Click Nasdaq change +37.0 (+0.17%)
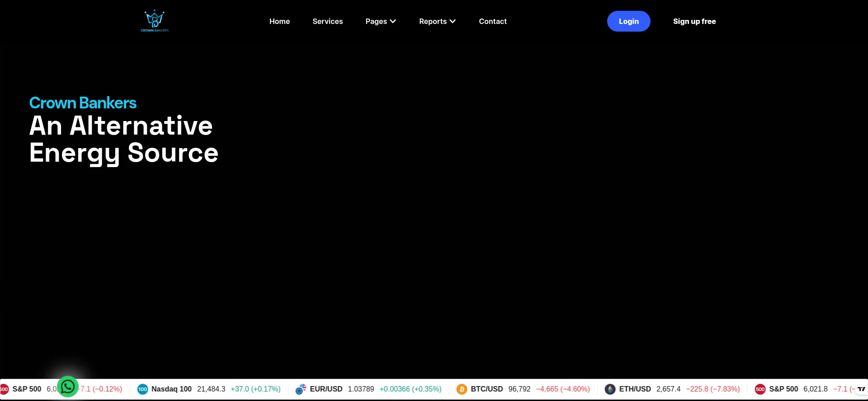This screenshot has height=401, width=868. 255,389
